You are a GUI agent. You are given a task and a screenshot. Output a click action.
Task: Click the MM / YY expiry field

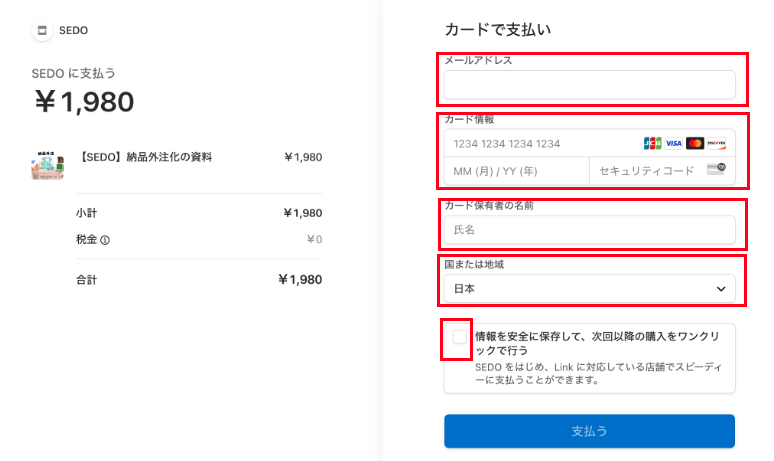(x=516, y=171)
